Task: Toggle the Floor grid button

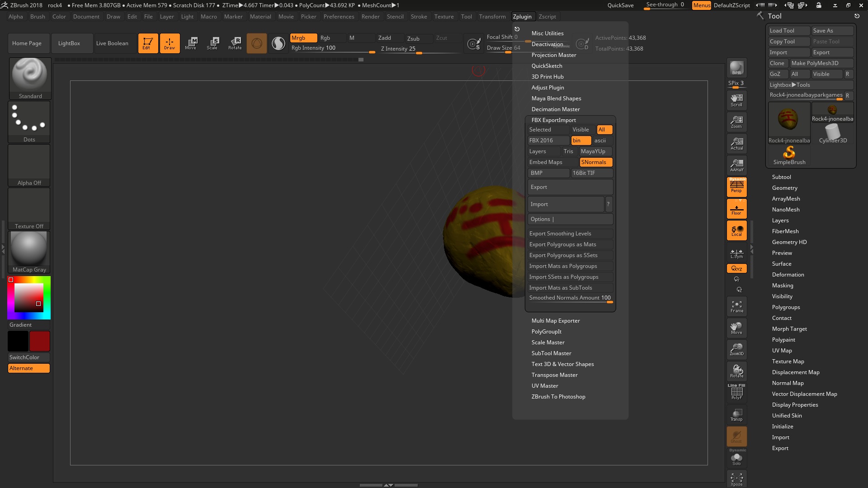Action: [736, 209]
